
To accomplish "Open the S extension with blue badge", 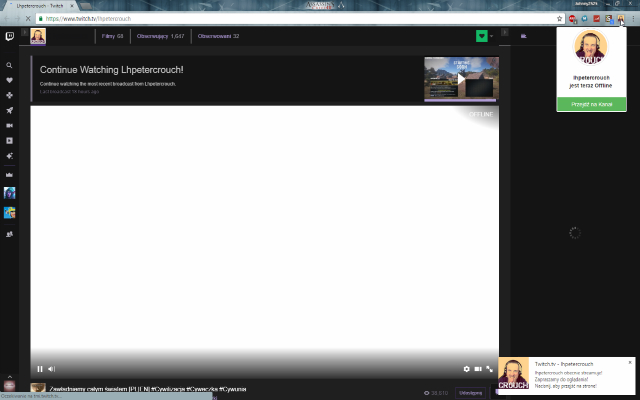I will pos(609,19).
